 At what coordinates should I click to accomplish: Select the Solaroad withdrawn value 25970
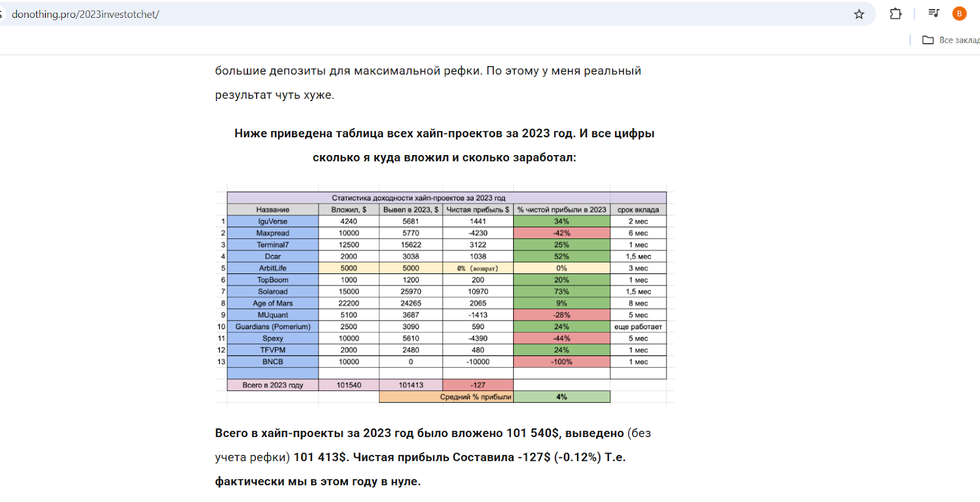(x=411, y=291)
